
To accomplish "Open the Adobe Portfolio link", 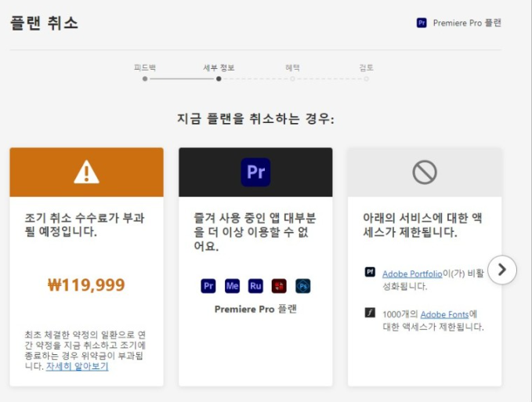I will [x=412, y=273].
